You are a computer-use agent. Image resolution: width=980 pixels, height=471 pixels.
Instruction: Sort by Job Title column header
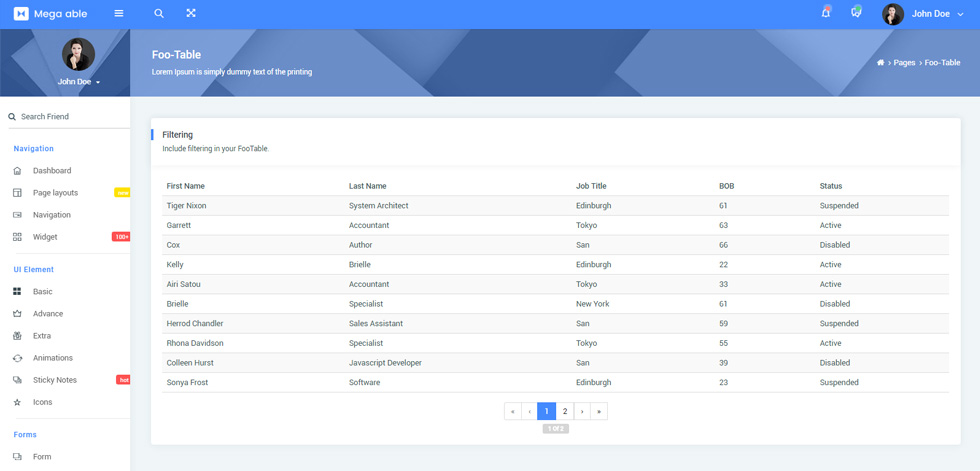tap(591, 186)
